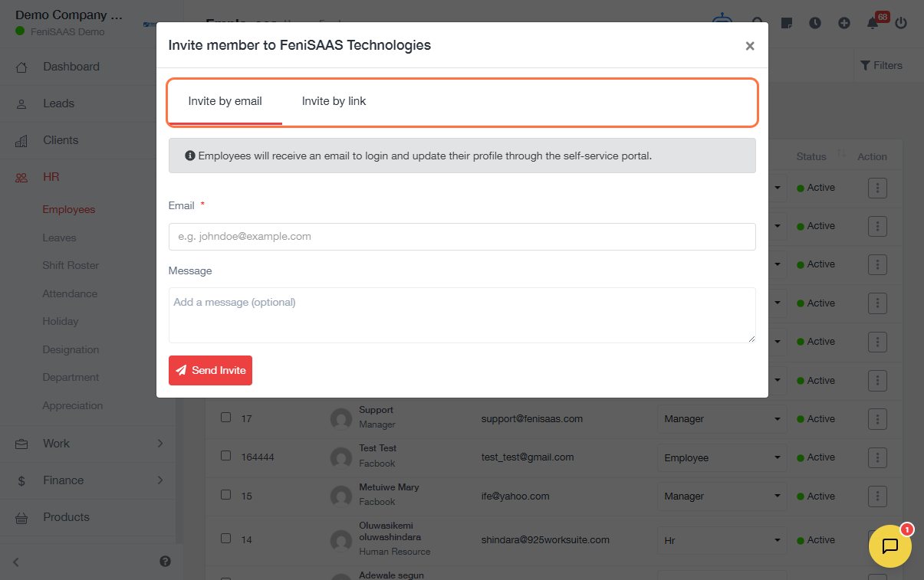
Task: Open role dropdown for Test Test
Action: 722,458
